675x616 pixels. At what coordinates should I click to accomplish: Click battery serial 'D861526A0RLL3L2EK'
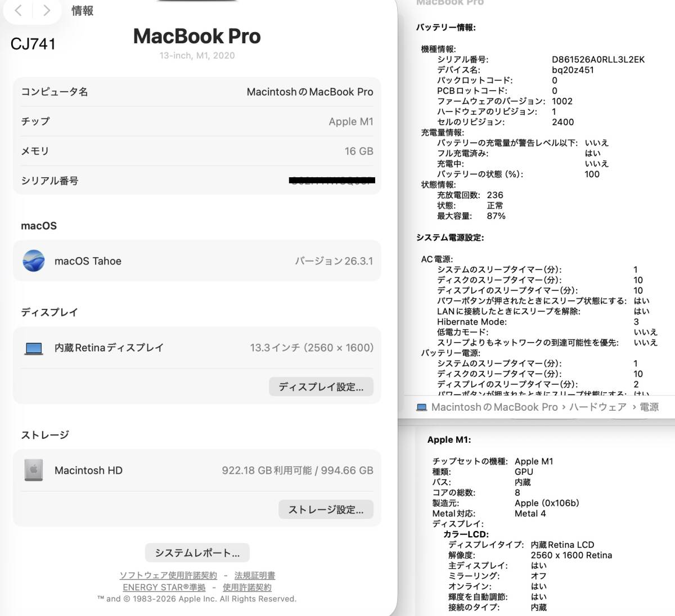tap(598, 60)
